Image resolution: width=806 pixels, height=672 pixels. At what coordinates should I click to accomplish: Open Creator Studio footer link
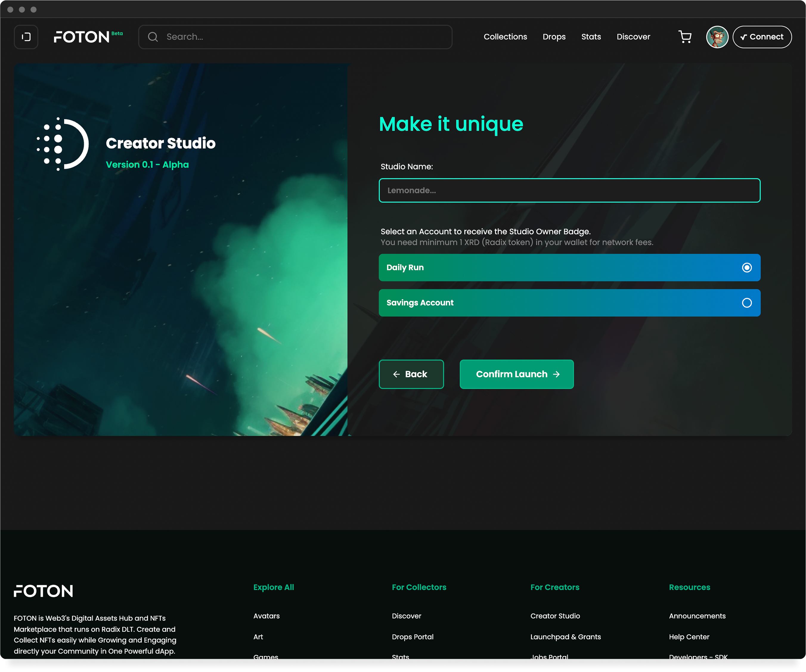(555, 616)
